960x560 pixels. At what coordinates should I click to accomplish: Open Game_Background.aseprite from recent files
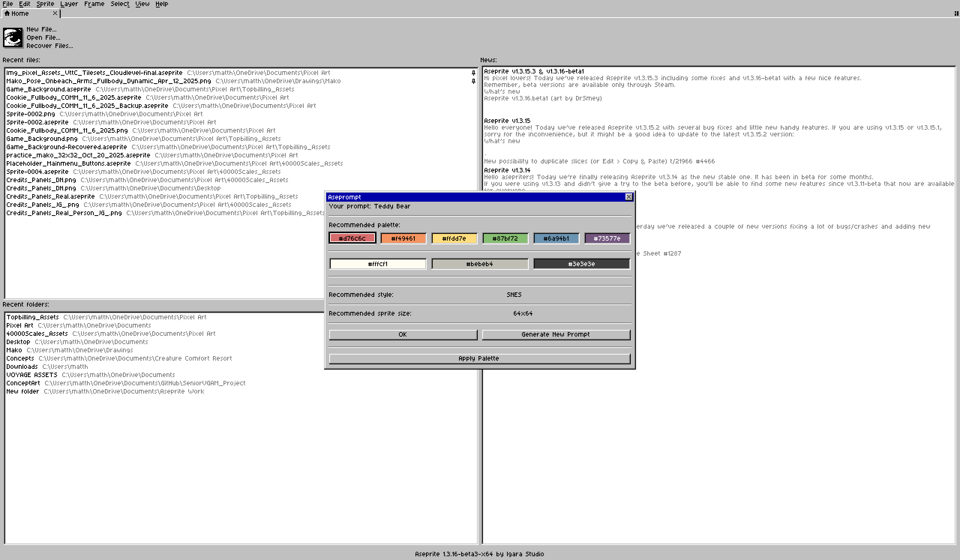(48, 89)
